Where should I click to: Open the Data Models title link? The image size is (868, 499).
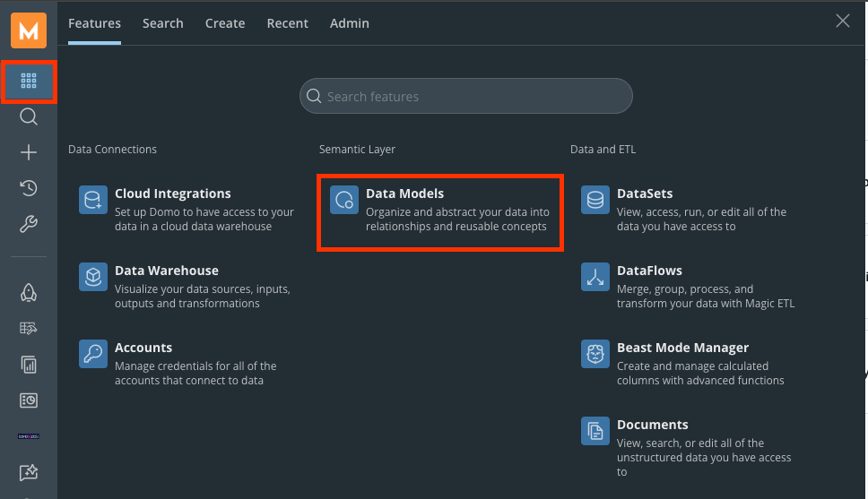[x=404, y=194]
